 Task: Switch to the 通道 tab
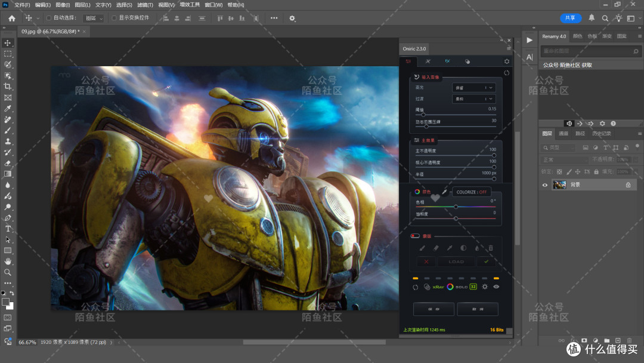click(x=563, y=134)
